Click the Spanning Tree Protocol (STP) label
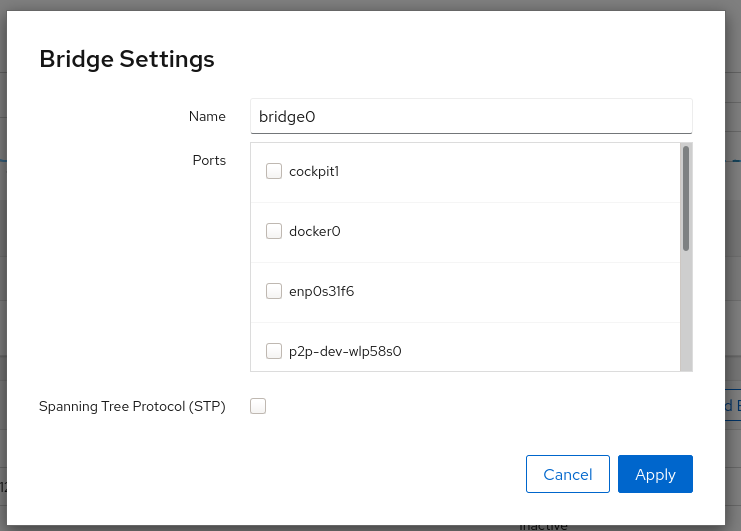This screenshot has height=531, width=741. point(132,406)
